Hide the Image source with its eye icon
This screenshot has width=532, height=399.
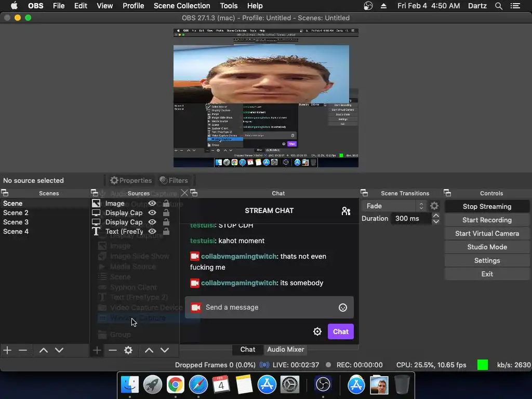pyautogui.click(x=152, y=203)
